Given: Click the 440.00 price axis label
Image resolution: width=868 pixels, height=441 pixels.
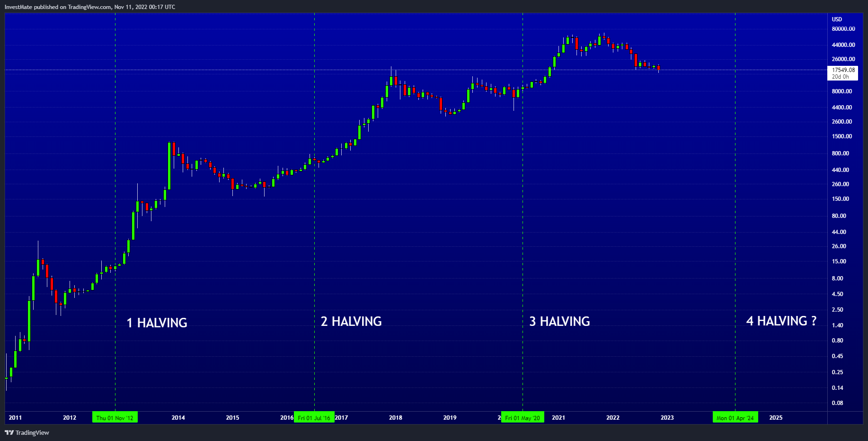Looking at the screenshot, I should [x=841, y=170].
